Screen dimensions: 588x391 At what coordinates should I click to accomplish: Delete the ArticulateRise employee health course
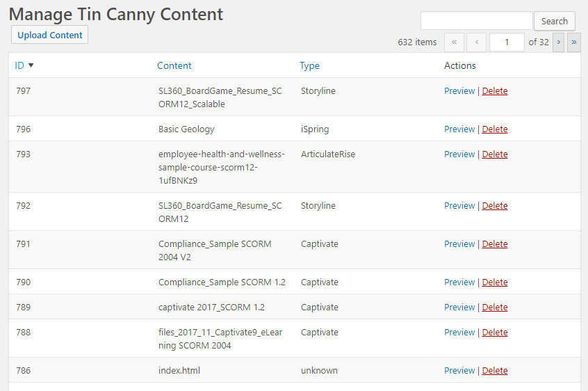tap(495, 154)
